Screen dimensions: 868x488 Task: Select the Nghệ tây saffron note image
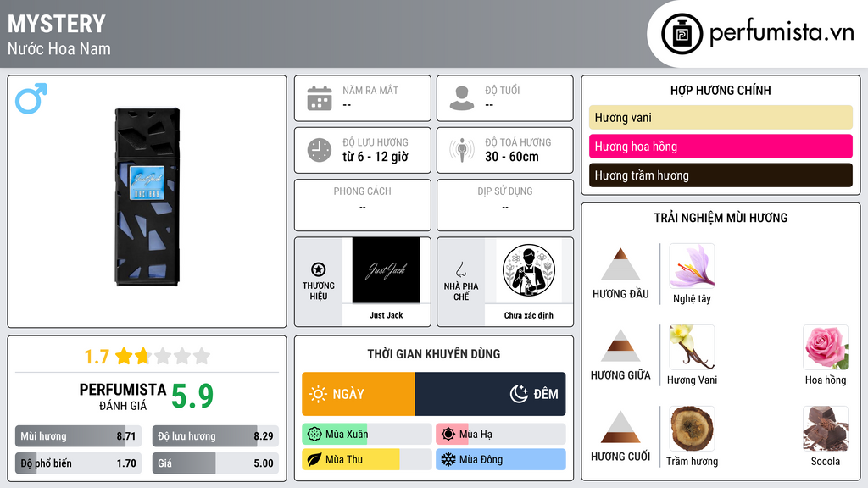(692, 266)
